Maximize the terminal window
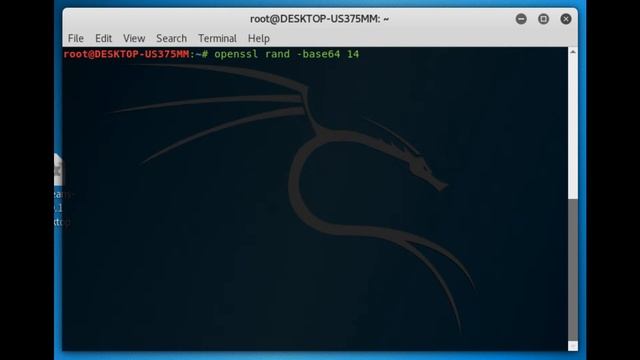Viewport: 640px width, 360px height. (x=543, y=19)
